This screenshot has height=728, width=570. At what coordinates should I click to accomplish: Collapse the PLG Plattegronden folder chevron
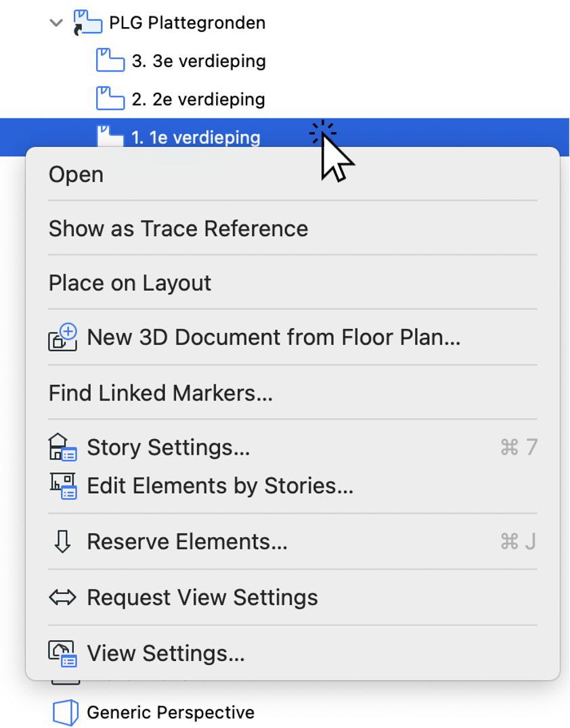[x=56, y=23]
